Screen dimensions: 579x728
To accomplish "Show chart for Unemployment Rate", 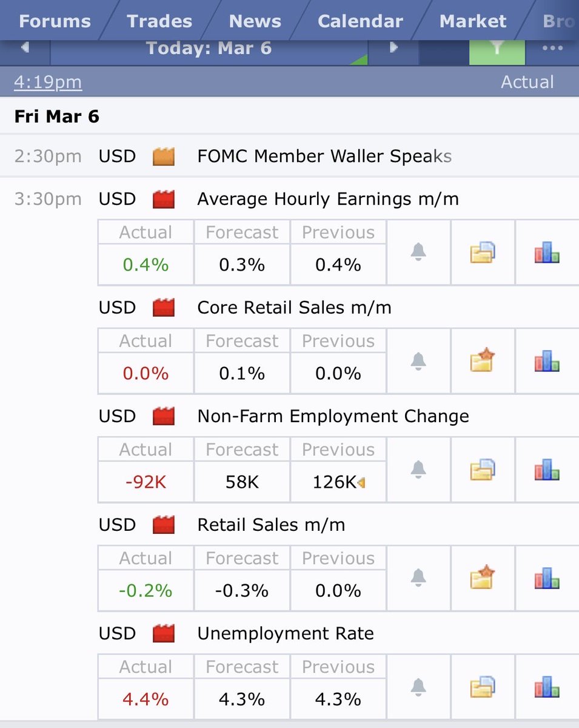I will pyautogui.click(x=547, y=687).
